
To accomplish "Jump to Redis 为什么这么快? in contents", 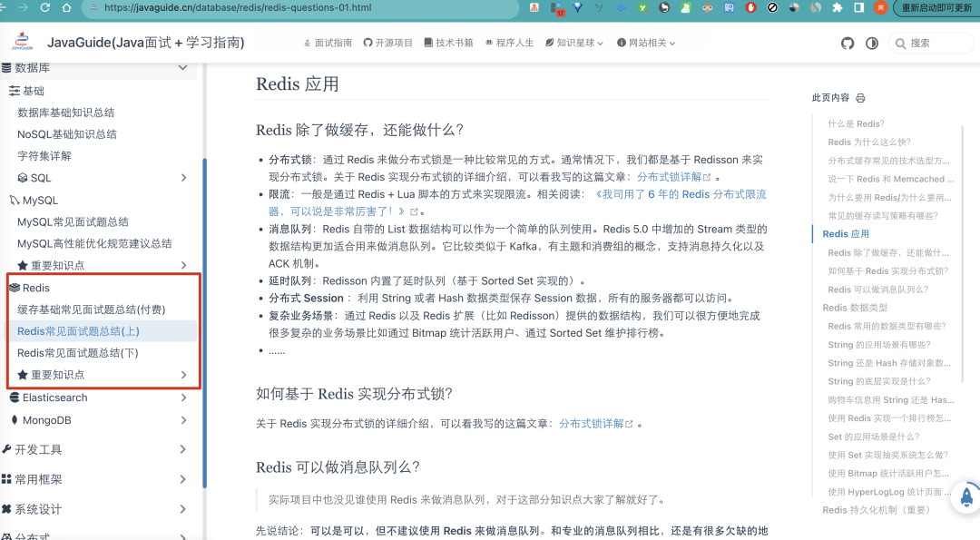I will [x=869, y=142].
